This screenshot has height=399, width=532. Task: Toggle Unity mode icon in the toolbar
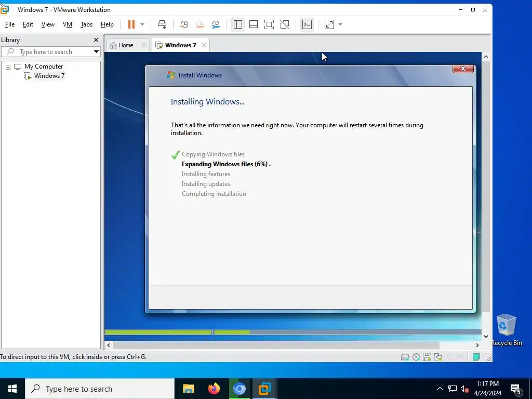(285, 24)
